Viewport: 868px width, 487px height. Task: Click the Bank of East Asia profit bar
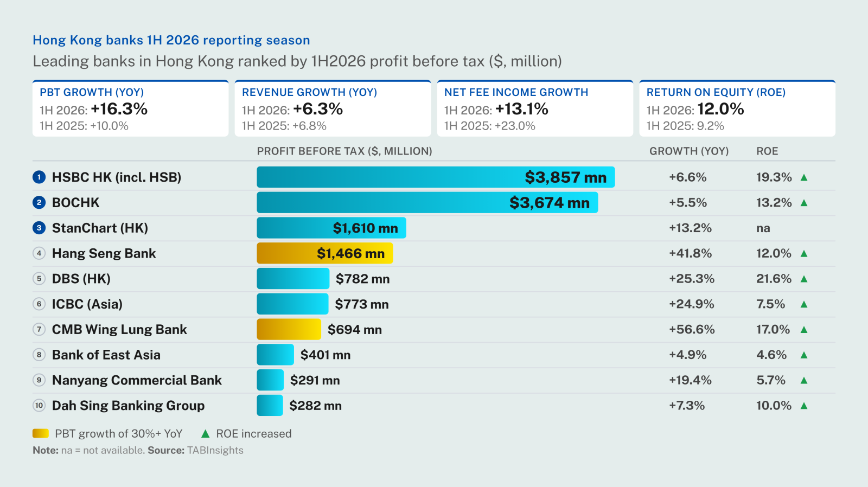click(275, 355)
